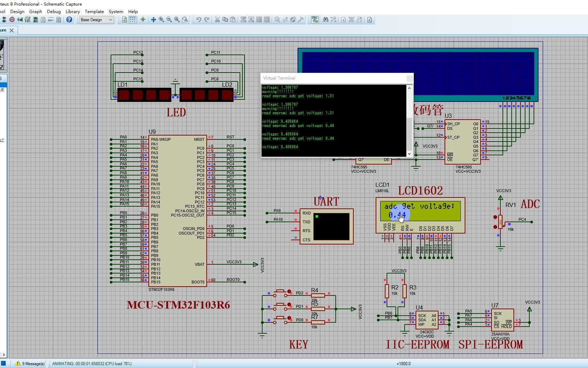Click the Block Delete icon
This screenshot has width=588, height=368.
267,20
